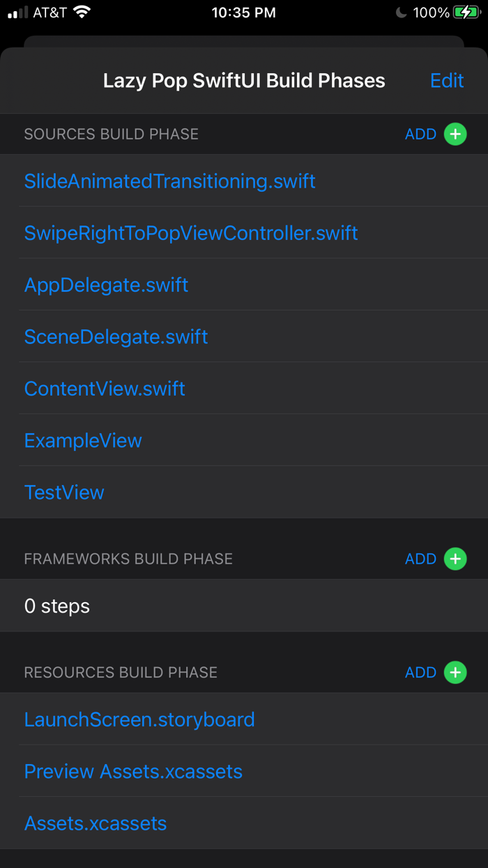Tap the '0 steps' row under Frameworks
Image resolution: width=488 pixels, height=868 pixels.
point(57,606)
